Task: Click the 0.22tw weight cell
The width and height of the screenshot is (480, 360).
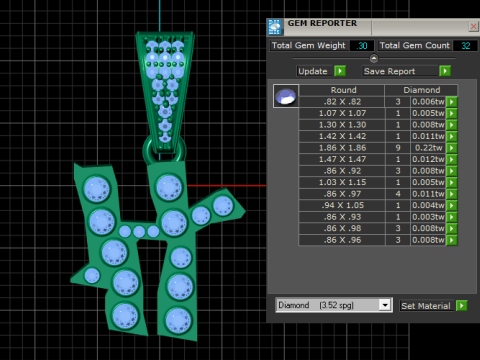Action: coord(428,148)
